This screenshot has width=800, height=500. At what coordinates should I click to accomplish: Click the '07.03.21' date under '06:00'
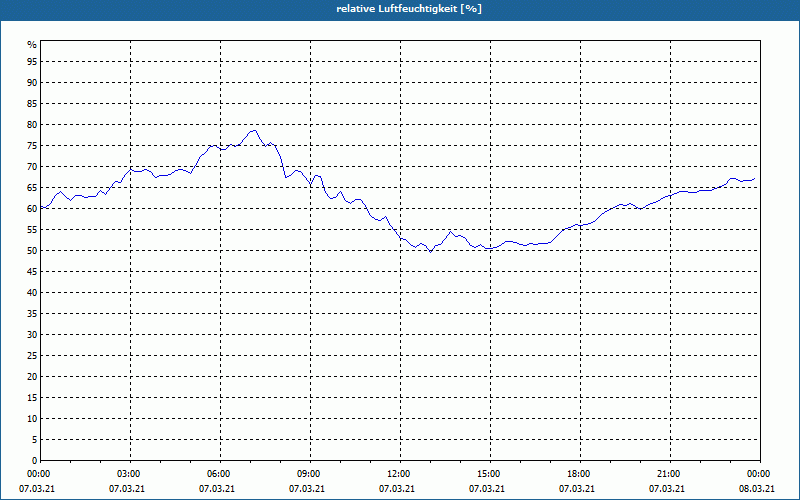point(217,489)
